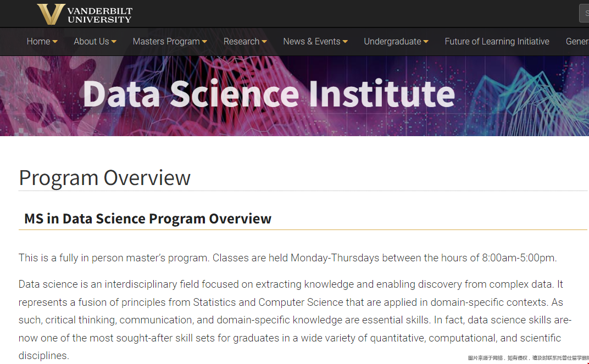This screenshot has width=589, height=364.
Task: Expand the Home menu arrow
Action: [x=55, y=42]
